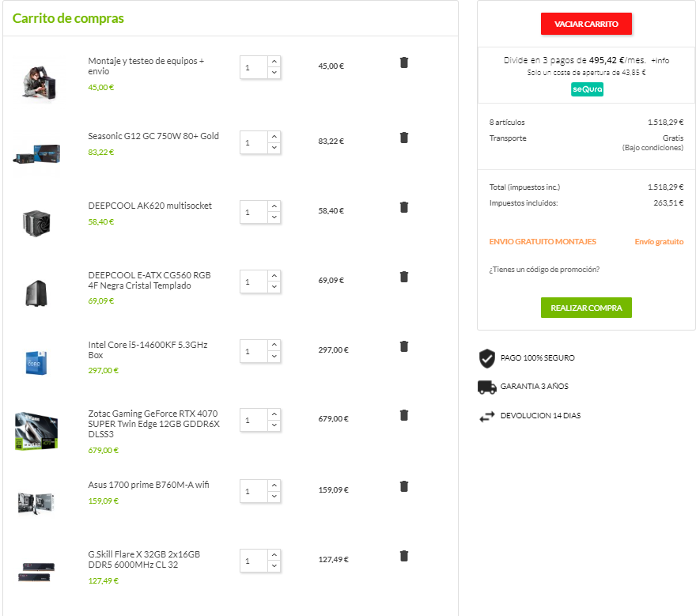
Task: Click the Envío gratuito orange text
Action: [659, 241]
